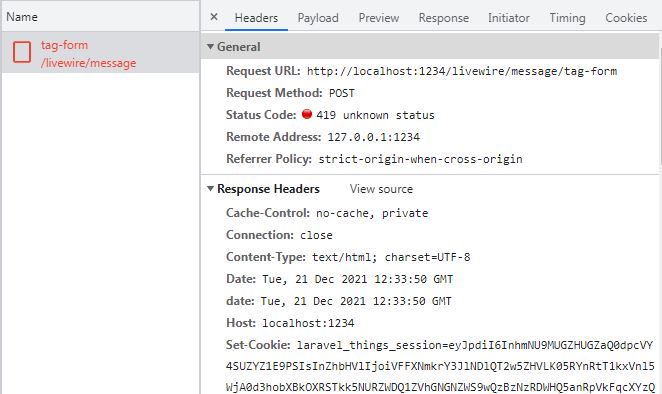Select the tag-form request row
The height and width of the screenshot is (394, 662).
[100, 52]
